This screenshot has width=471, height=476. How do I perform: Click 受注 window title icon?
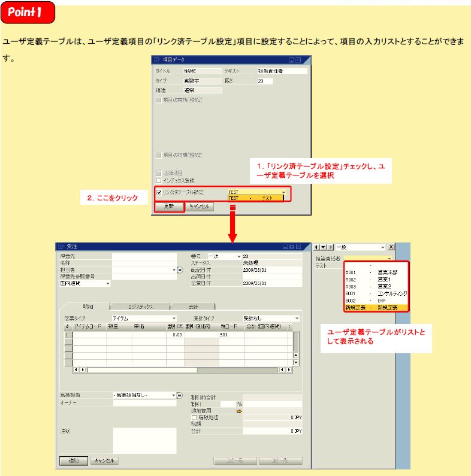[x=61, y=247]
